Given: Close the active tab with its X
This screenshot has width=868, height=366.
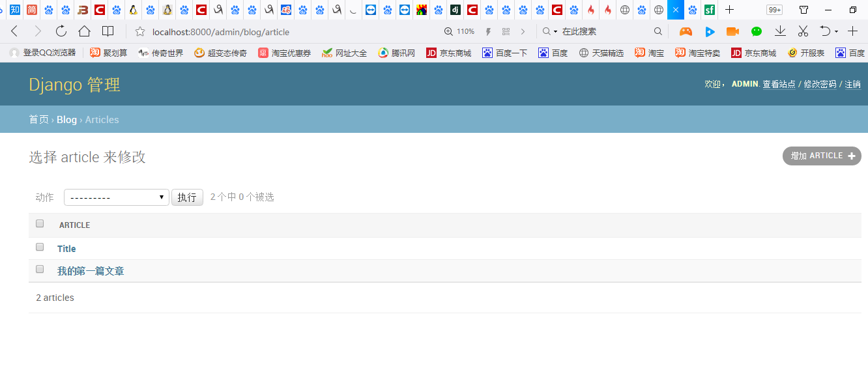Looking at the screenshot, I should coord(676,10).
